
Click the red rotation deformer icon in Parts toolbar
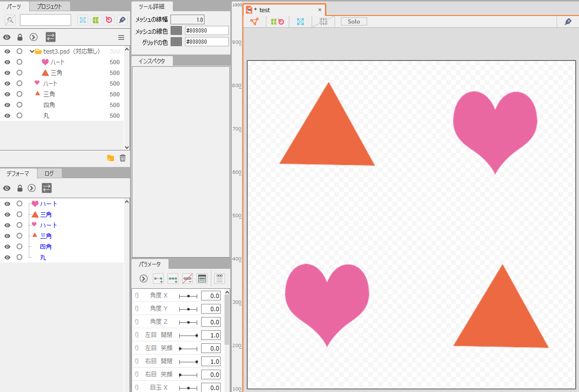tap(109, 20)
